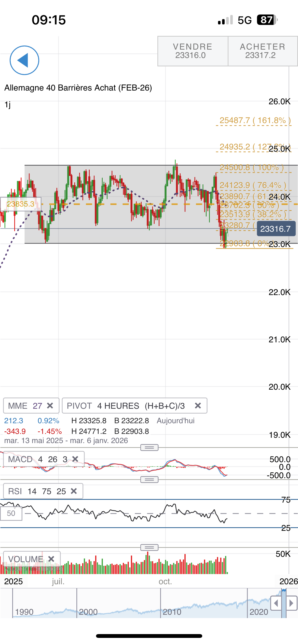The height and width of the screenshot is (644, 298).
Task: Tap the 26.0K price axis label
Action: [x=279, y=101]
